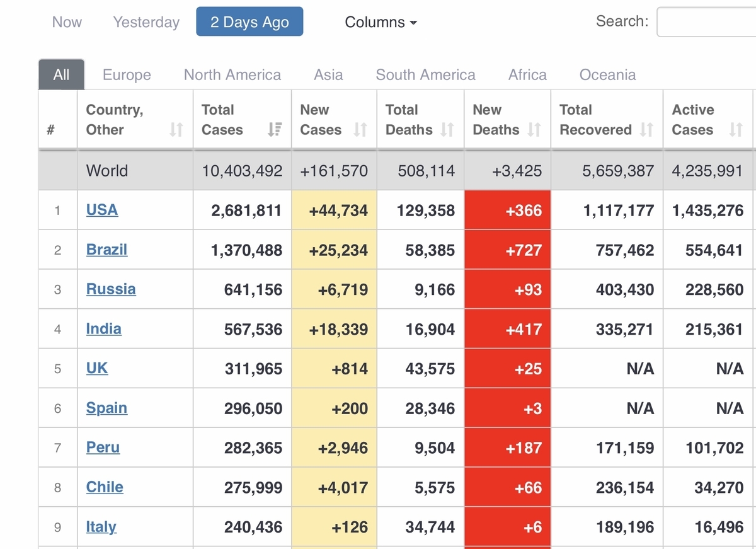Click India new deaths +417 cell
Image resolution: width=756 pixels, height=549 pixels.
pos(507,329)
